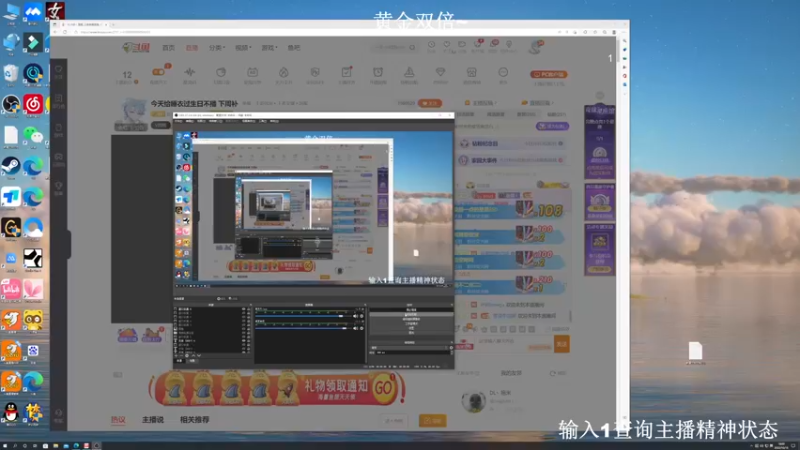Switch to the 热议 tab
Image resolution: width=800 pixels, height=450 pixels.
(118, 419)
